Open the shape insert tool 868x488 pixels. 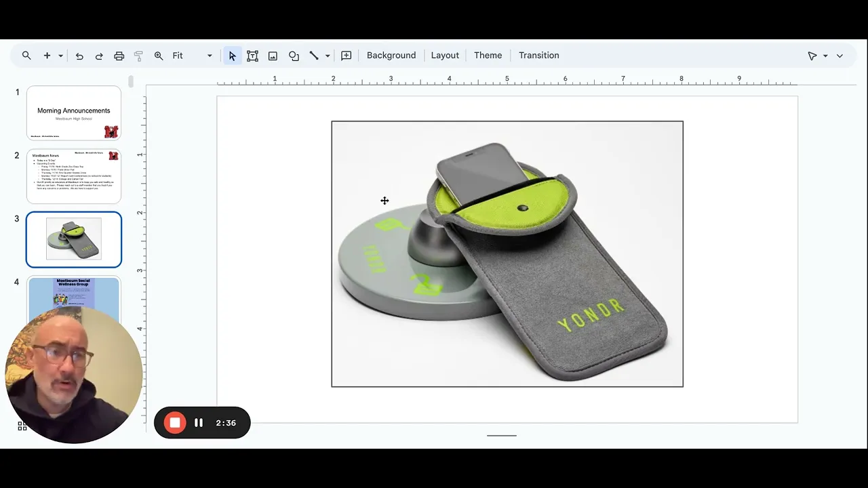[294, 56]
